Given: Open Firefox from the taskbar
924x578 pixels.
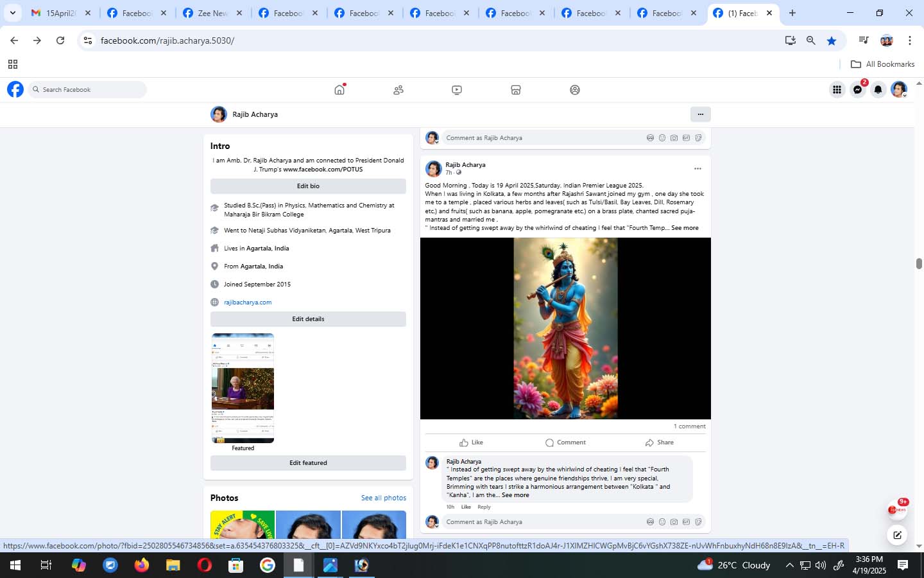Looking at the screenshot, I should [x=141, y=565].
